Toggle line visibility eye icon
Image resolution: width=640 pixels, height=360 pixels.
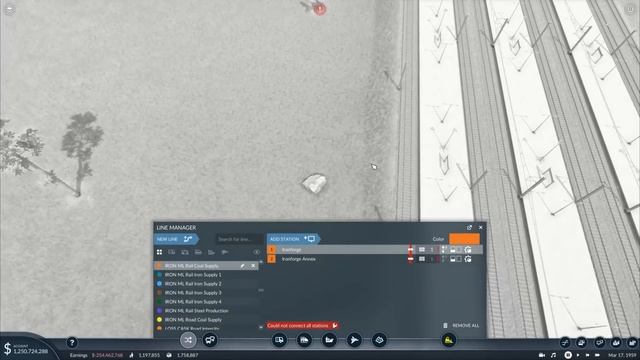click(x=256, y=252)
